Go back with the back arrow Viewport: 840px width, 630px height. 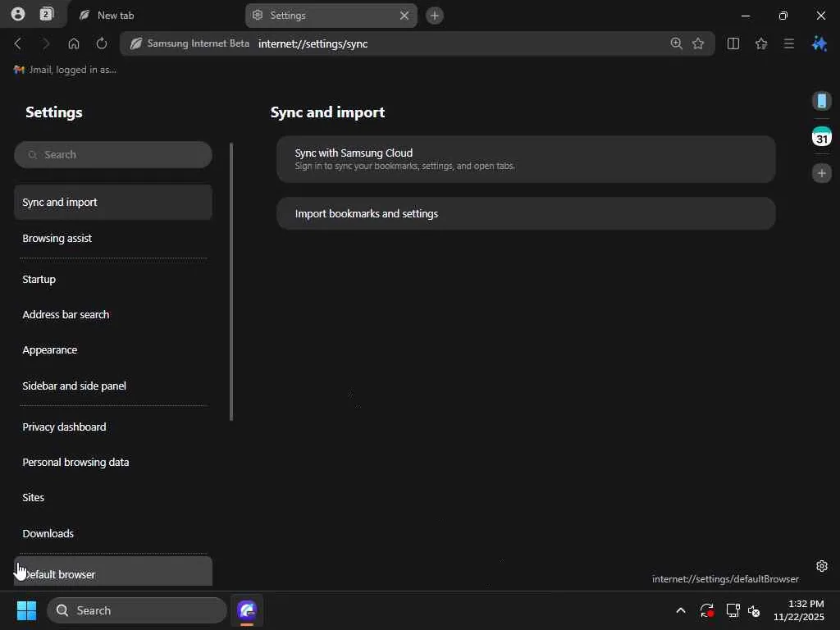click(x=18, y=43)
